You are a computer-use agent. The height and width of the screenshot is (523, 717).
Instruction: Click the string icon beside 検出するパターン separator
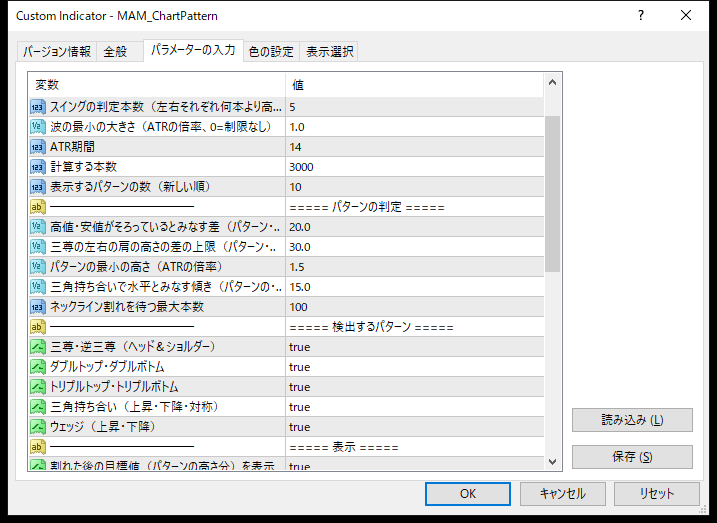pos(38,327)
